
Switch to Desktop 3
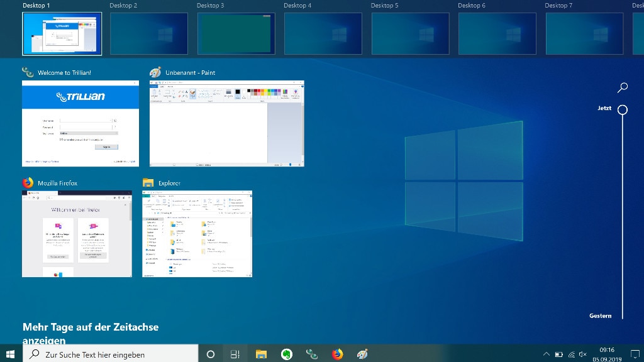click(236, 33)
